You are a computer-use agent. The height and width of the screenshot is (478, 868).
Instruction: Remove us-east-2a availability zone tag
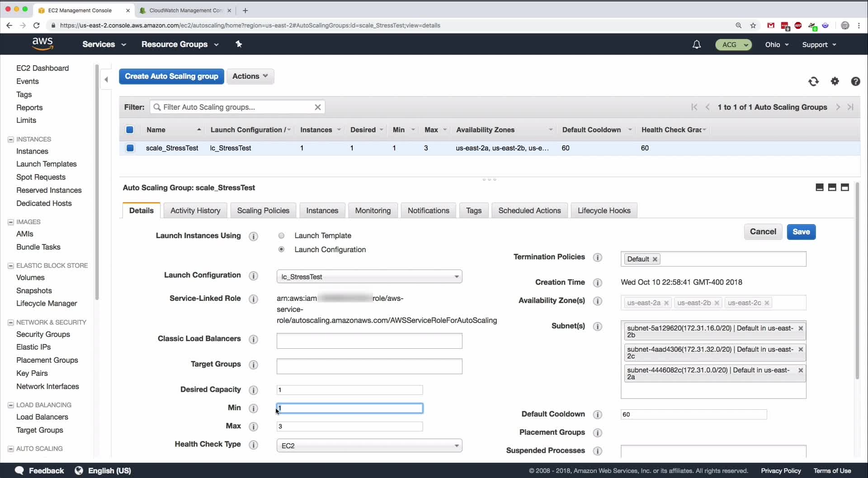tap(666, 303)
